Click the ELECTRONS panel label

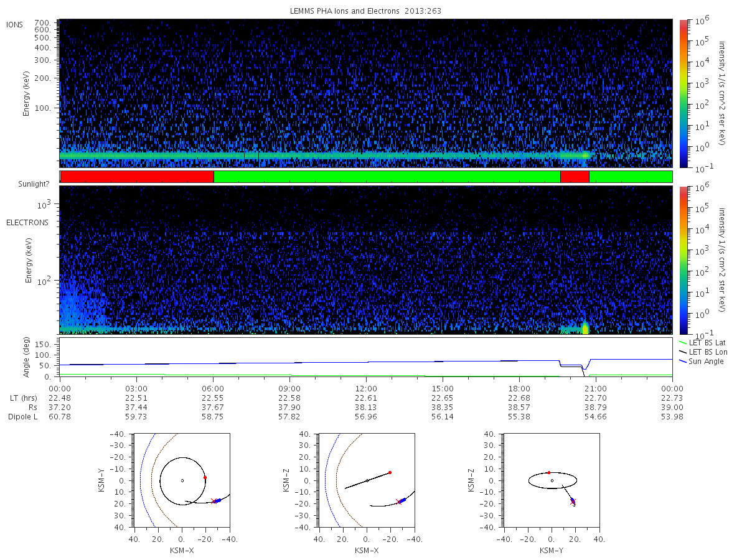[x=27, y=222]
